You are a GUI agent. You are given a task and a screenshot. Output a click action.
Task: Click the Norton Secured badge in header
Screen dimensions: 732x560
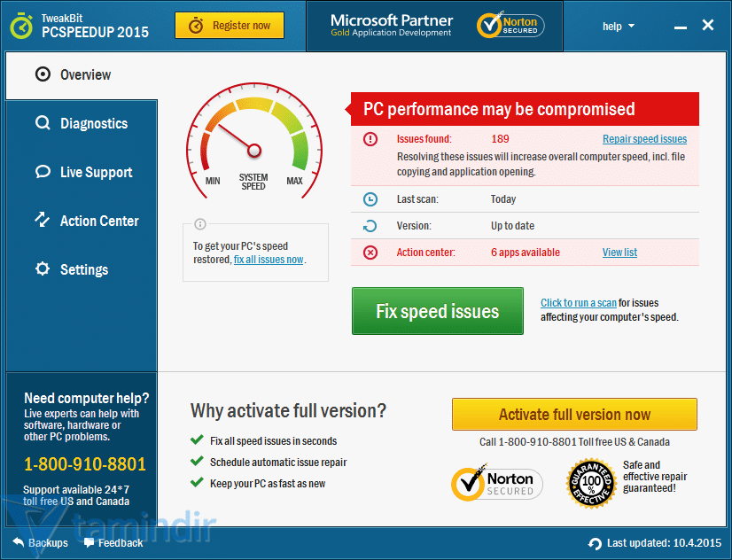(510, 25)
